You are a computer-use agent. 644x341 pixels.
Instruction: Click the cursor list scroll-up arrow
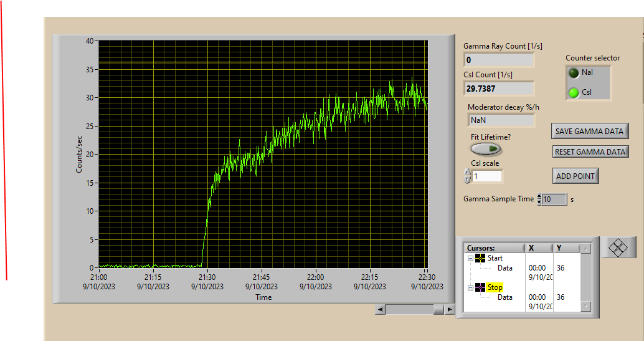tap(585, 249)
